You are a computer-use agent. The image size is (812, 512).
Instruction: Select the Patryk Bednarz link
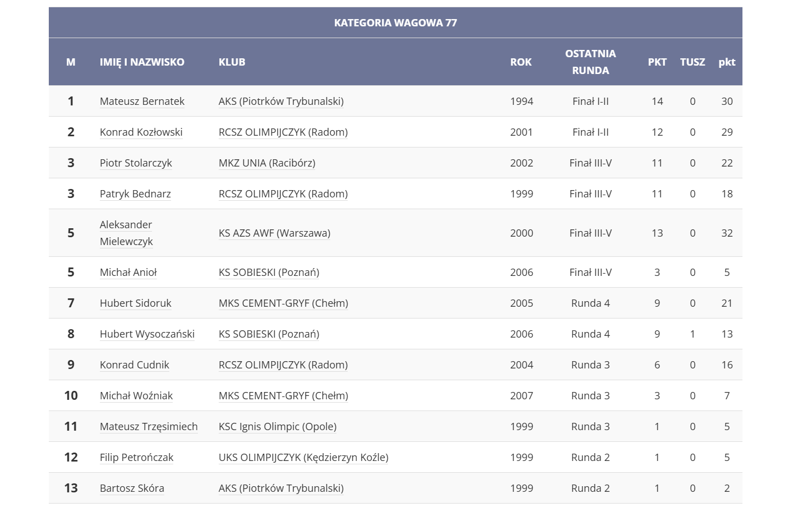click(x=135, y=194)
